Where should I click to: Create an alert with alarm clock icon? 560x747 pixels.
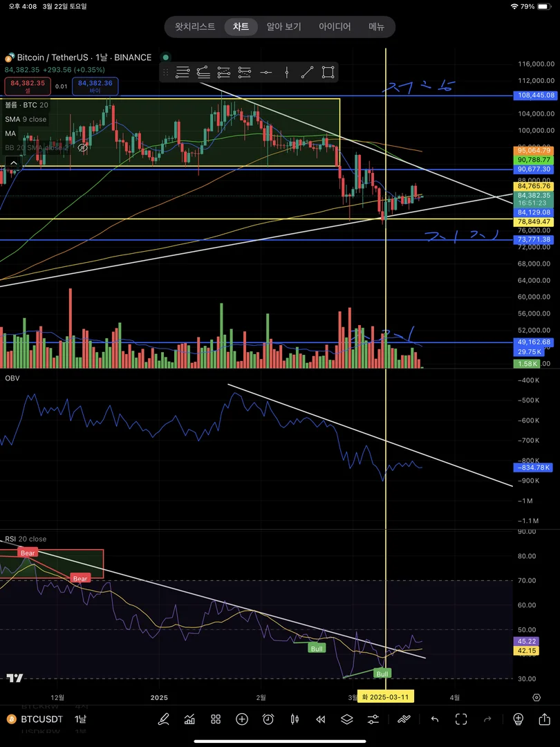click(268, 719)
